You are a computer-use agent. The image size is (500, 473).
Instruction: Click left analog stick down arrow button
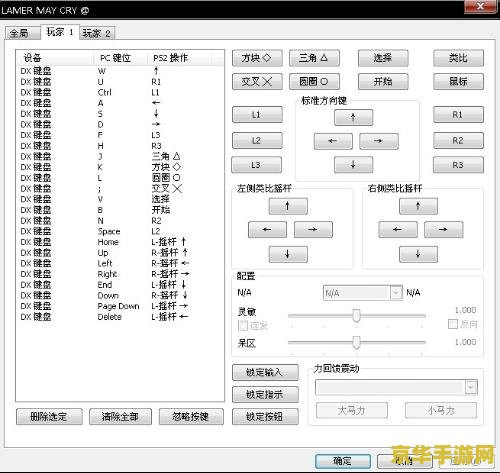[288, 254]
